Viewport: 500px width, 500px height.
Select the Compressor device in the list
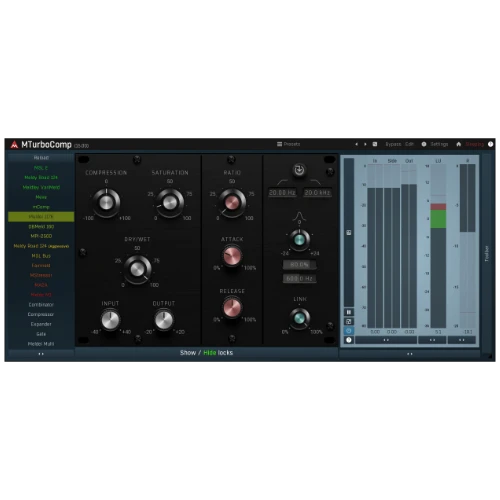(x=41, y=314)
